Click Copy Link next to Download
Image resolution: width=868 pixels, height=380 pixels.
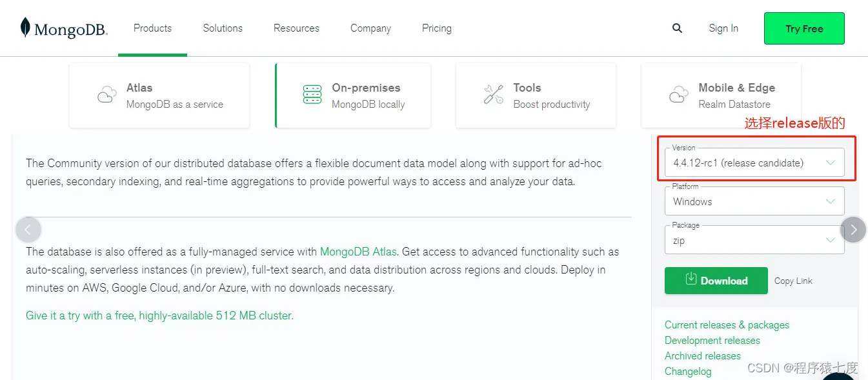coord(793,280)
